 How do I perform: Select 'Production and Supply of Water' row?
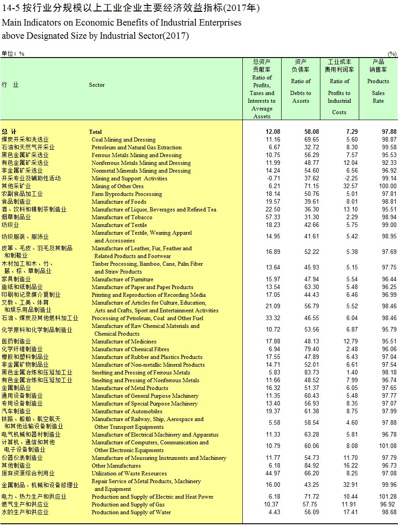[131, 512]
